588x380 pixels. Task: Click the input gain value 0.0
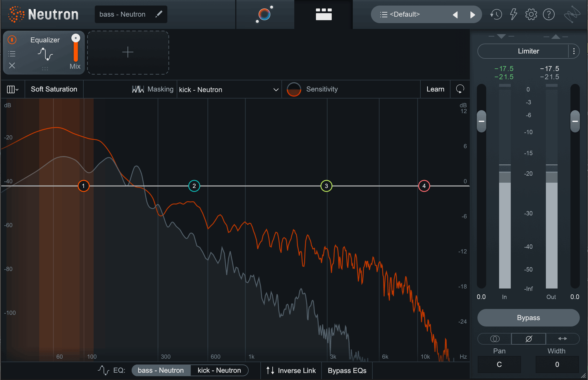(481, 297)
